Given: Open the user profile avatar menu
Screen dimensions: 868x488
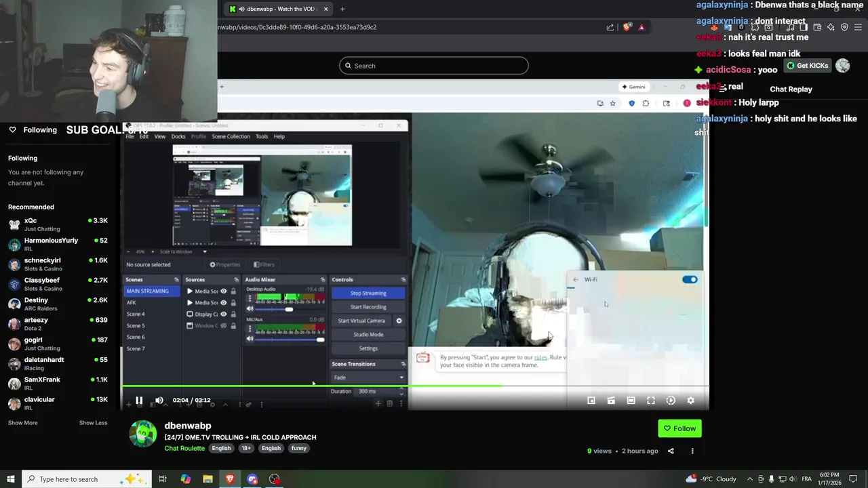Looking at the screenshot, I should tap(842, 66).
